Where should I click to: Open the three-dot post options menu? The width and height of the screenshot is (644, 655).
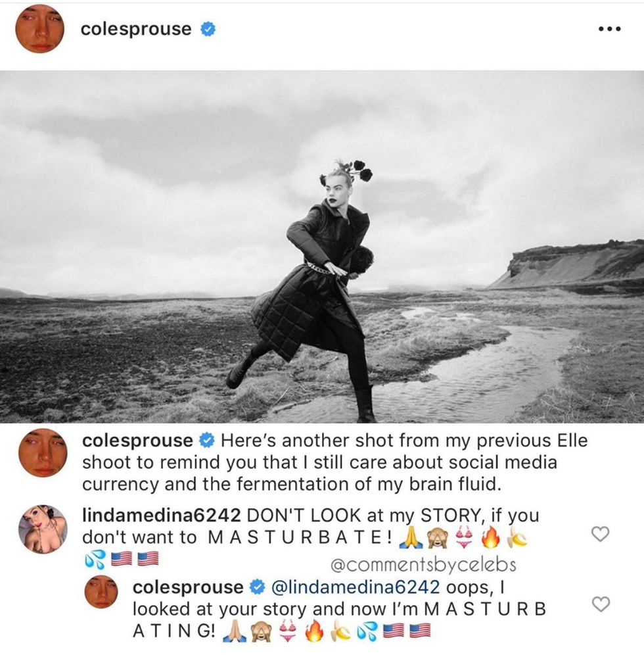(x=609, y=29)
